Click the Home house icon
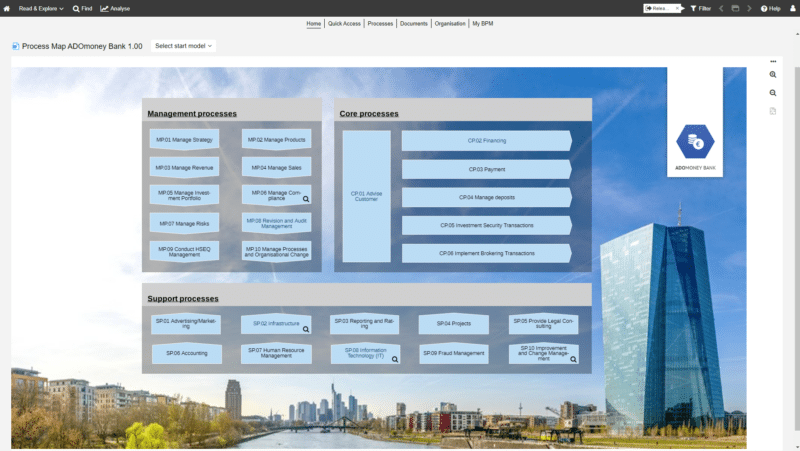This screenshot has height=451, width=800. (x=7, y=8)
